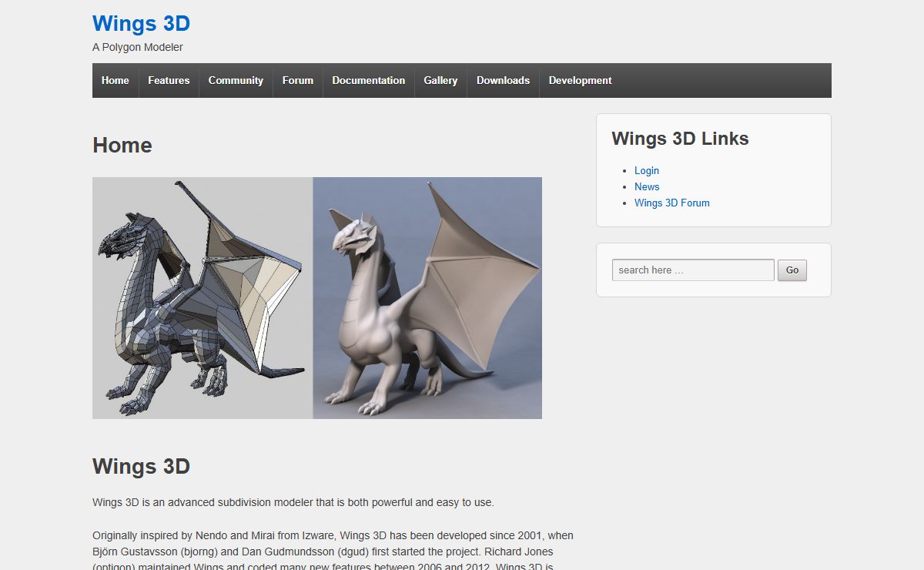Viewport: 924px width, 570px height.
Task: Open the Wings 3D Forum sidebar link
Action: 672,203
